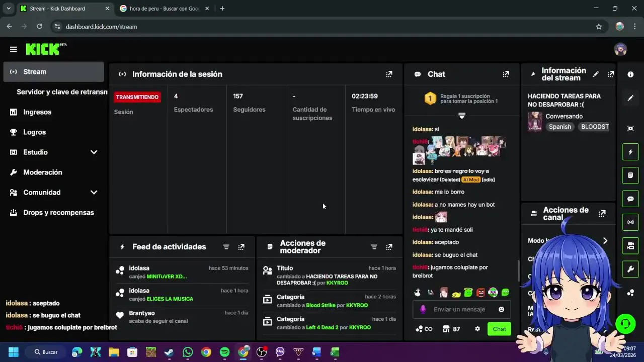Open Spotify from the taskbar

point(225,352)
